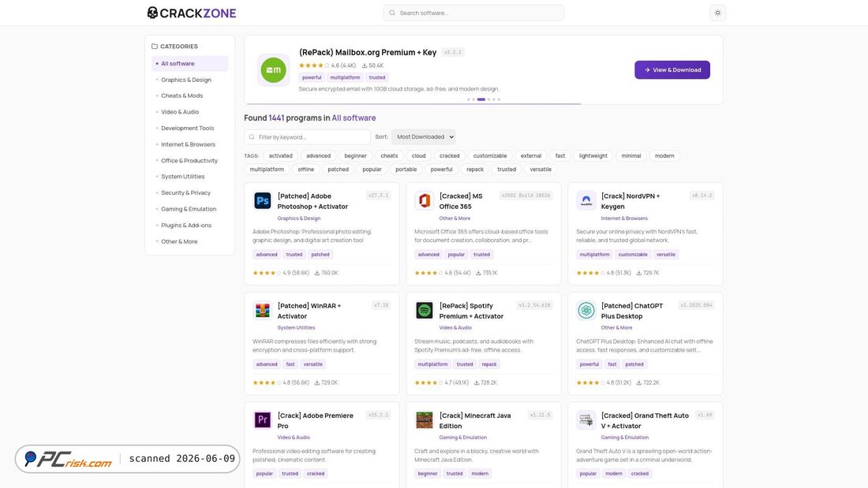
Task: Toggle the advanced tag filter
Action: coord(318,156)
